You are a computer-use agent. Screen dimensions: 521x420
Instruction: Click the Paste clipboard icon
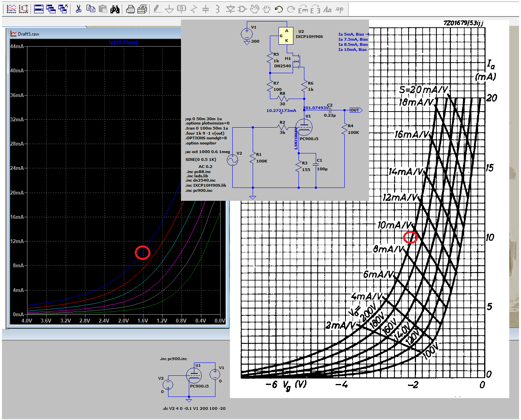tap(103, 9)
